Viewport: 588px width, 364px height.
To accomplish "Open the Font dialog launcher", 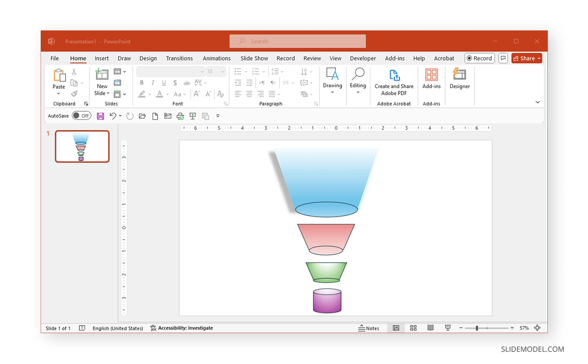I will pyautogui.click(x=226, y=104).
